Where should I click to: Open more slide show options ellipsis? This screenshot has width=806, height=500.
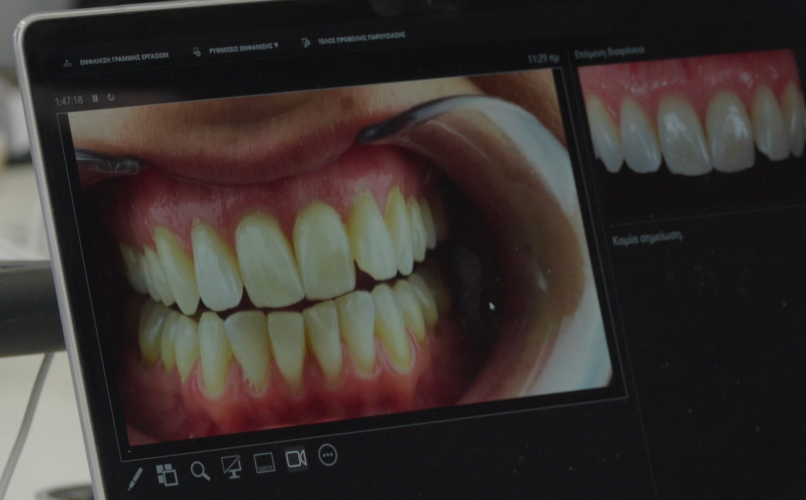[x=327, y=455]
